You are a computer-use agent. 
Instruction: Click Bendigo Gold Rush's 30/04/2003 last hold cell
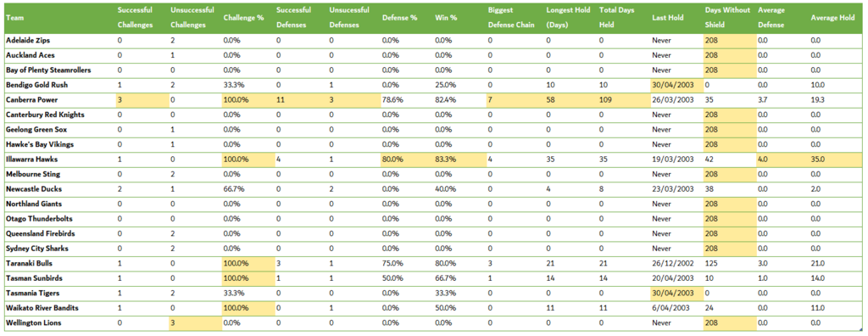coord(676,86)
